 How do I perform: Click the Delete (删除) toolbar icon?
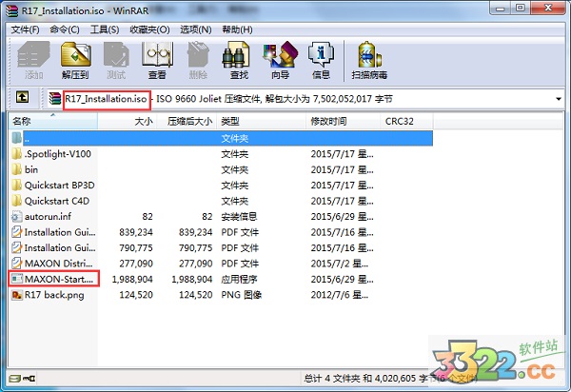pyautogui.click(x=198, y=54)
